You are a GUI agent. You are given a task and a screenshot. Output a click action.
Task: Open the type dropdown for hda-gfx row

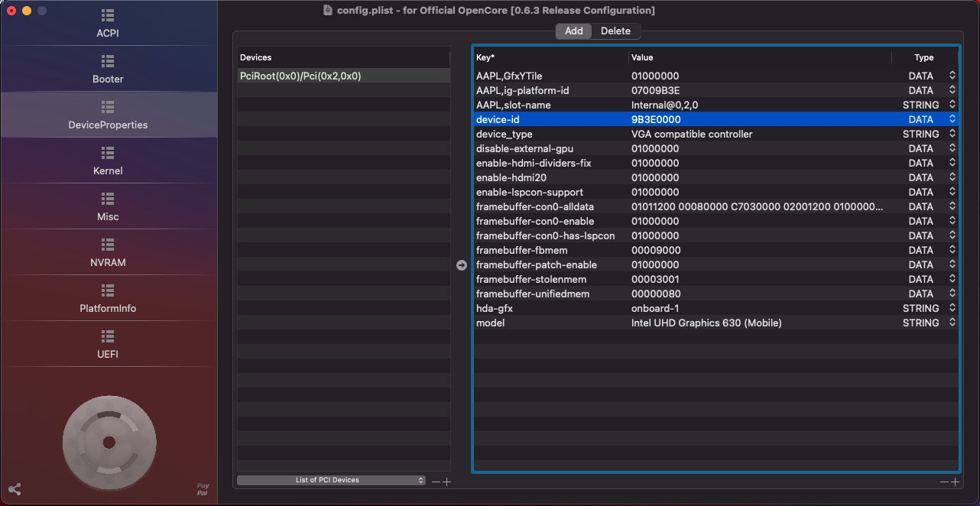(x=952, y=308)
